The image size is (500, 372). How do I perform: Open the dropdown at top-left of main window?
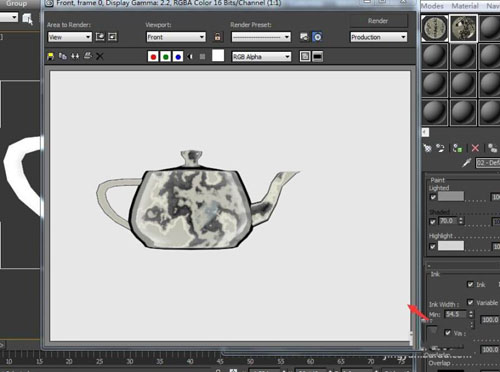[8, 18]
